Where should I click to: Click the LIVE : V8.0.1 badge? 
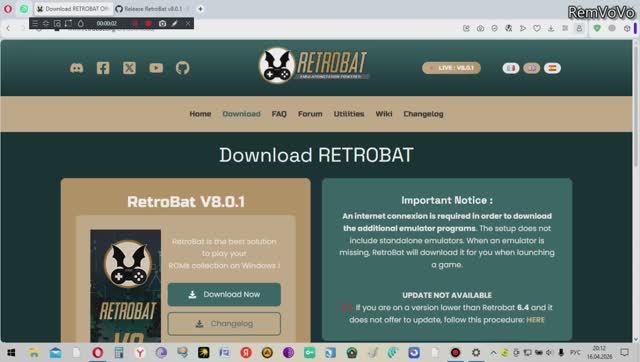451,68
